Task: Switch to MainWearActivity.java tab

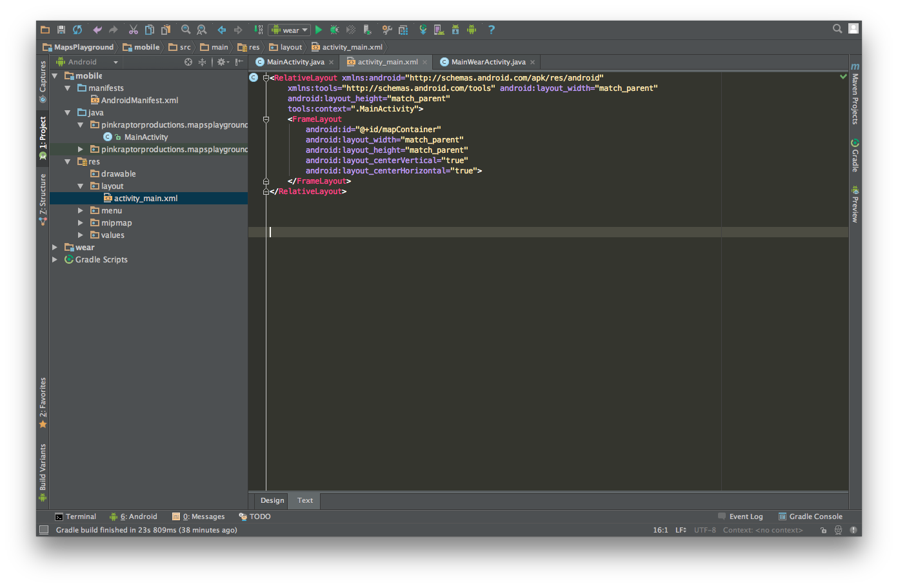Action: 488,62
